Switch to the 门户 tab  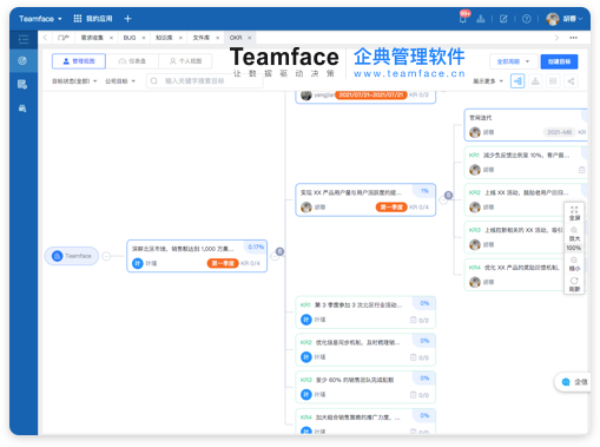pyautogui.click(x=63, y=38)
